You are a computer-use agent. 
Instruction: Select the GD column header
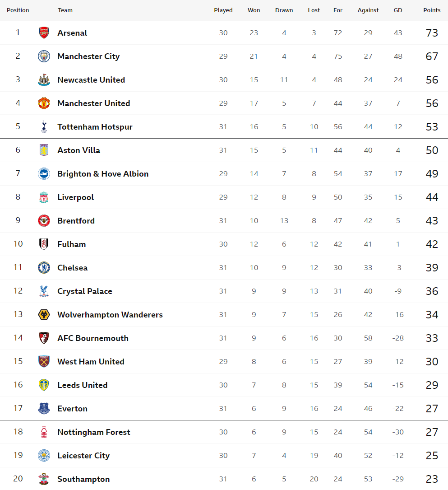pos(398,10)
